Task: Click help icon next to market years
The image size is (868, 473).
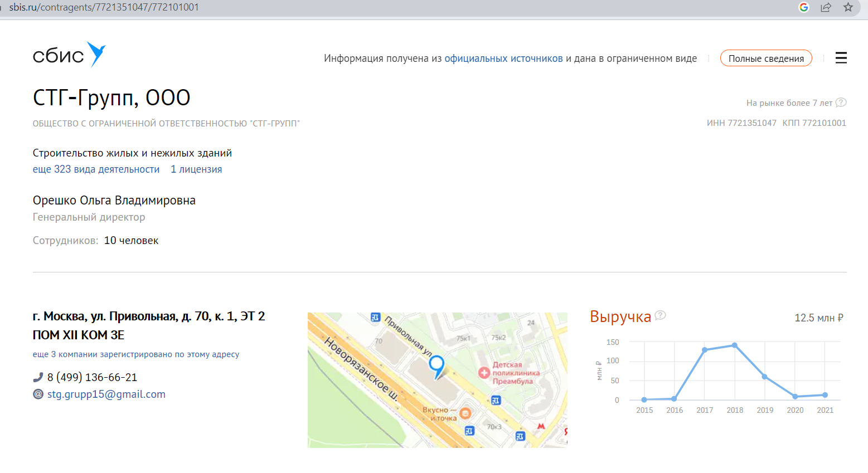Action: 841,103
